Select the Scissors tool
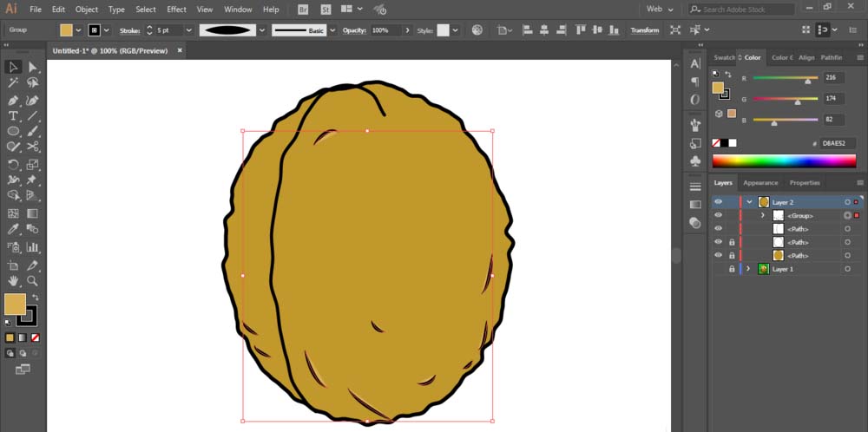 [33, 147]
